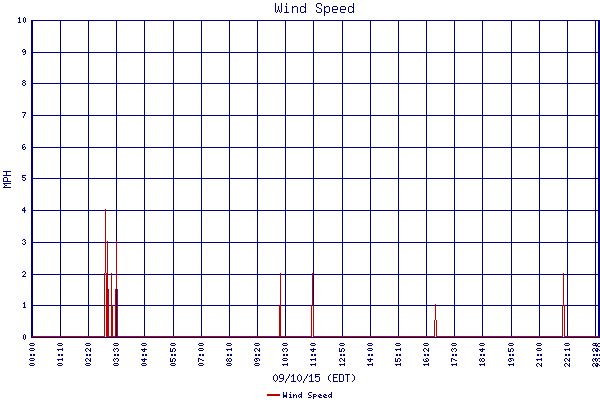This screenshot has height=400, width=600.
Task: Select the y-axis value '4'
Action: point(24,210)
